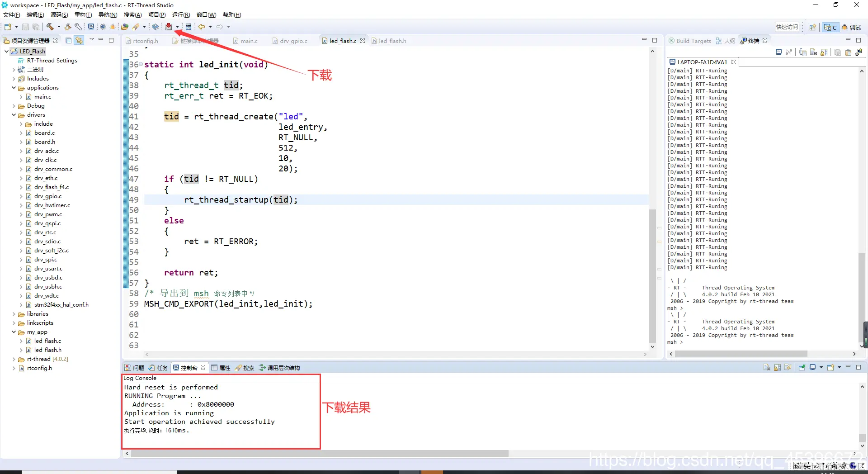Click the wrench settings icon in toolbar
Viewport: 868px width, 474px height.
point(78,27)
